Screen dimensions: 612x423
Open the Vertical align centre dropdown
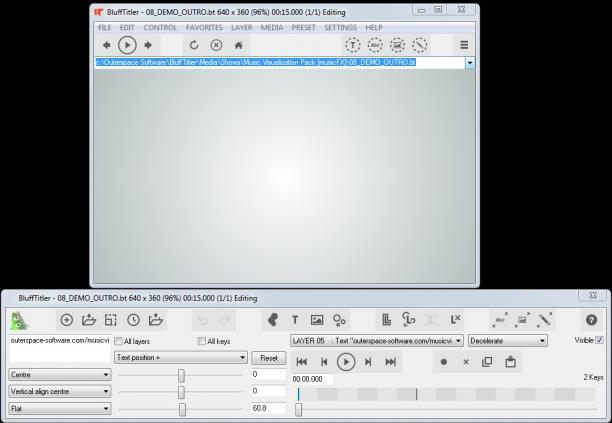[60, 391]
